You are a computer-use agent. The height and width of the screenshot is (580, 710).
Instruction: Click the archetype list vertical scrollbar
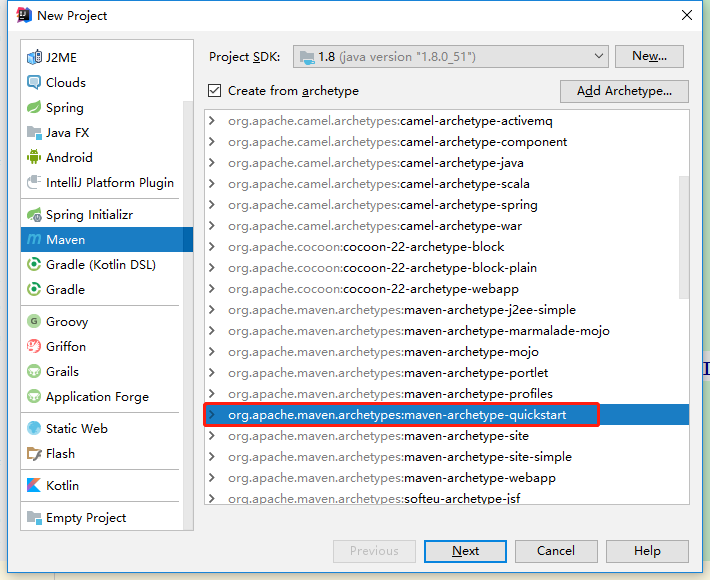pyautogui.click(x=684, y=237)
